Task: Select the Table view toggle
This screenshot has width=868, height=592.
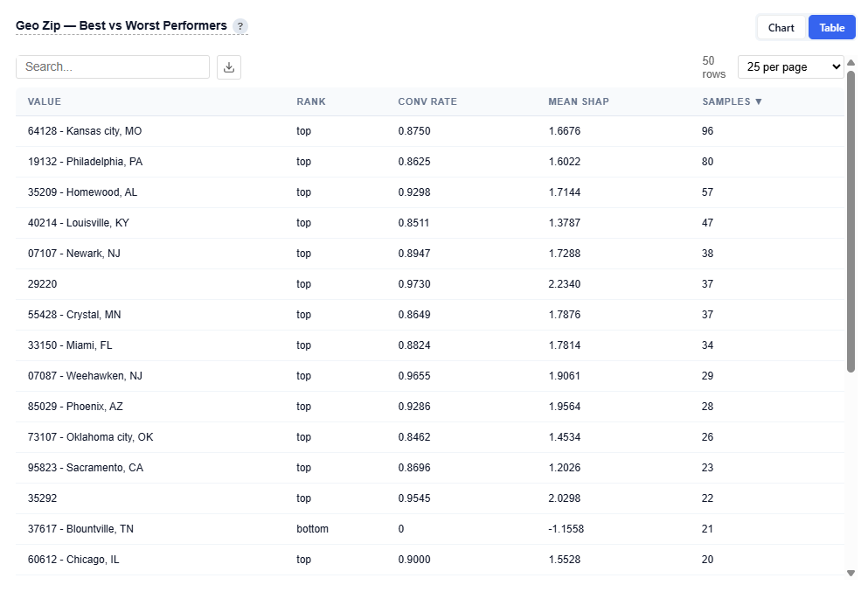Action: 831,28
